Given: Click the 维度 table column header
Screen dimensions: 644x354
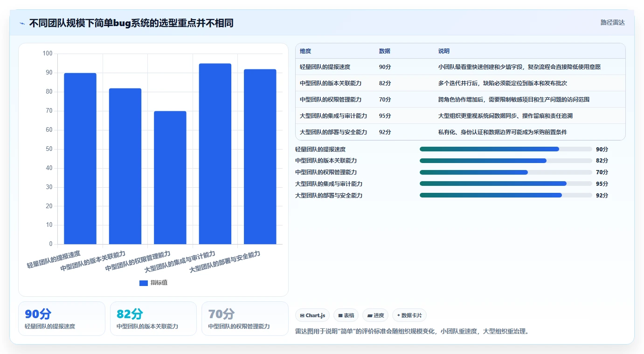Looking at the screenshot, I should tap(305, 51).
